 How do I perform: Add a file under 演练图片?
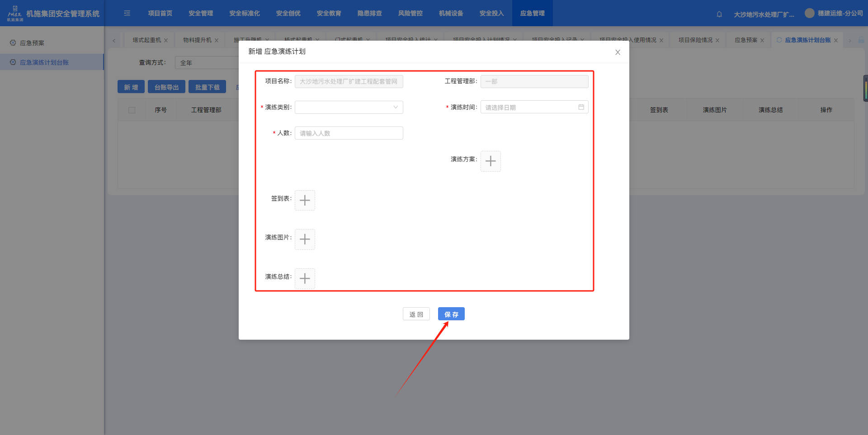point(305,239)
